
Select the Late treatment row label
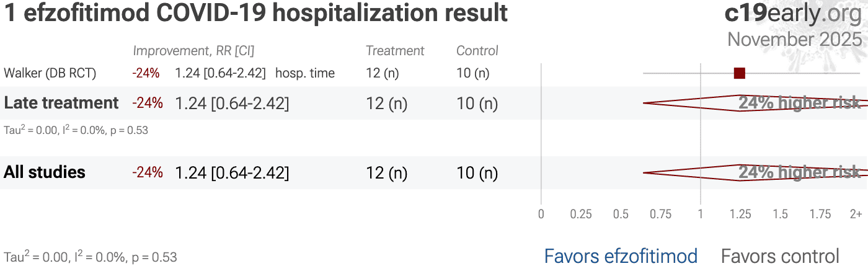click(61, 103)
